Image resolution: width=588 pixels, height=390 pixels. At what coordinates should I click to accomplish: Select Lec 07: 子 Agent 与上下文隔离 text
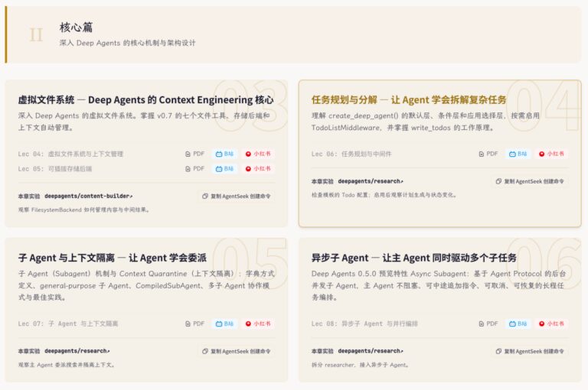tap(68, 323)
